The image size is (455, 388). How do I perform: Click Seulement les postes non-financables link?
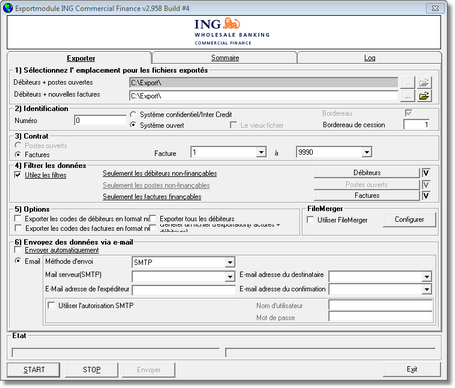pos(156,185)
